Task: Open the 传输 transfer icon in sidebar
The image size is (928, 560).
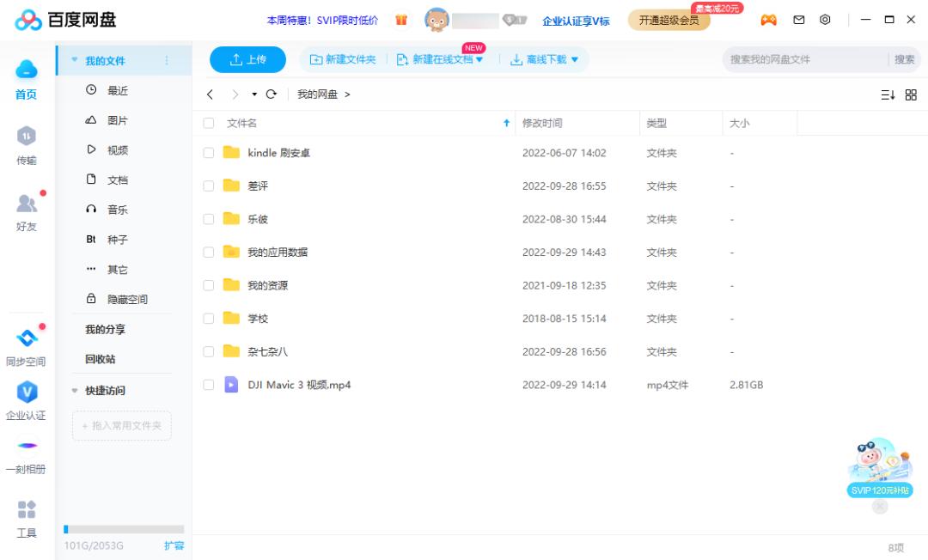Action: coord(27,137)
